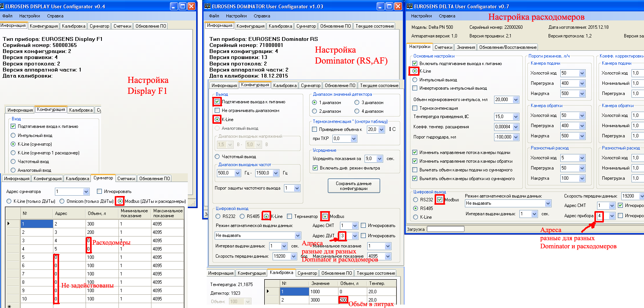Screen dimensions: 644x308
Task: Enable the Приведение объема к checkbox
Action: point(314,129)
